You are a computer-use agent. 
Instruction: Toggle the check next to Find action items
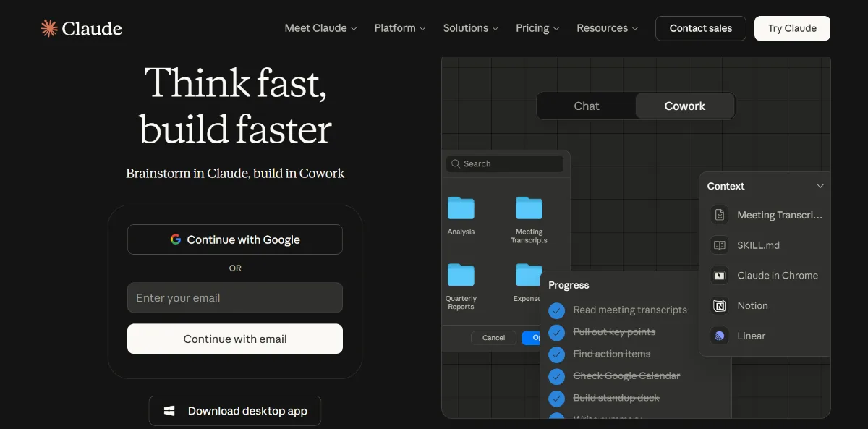tap(556, 354)
